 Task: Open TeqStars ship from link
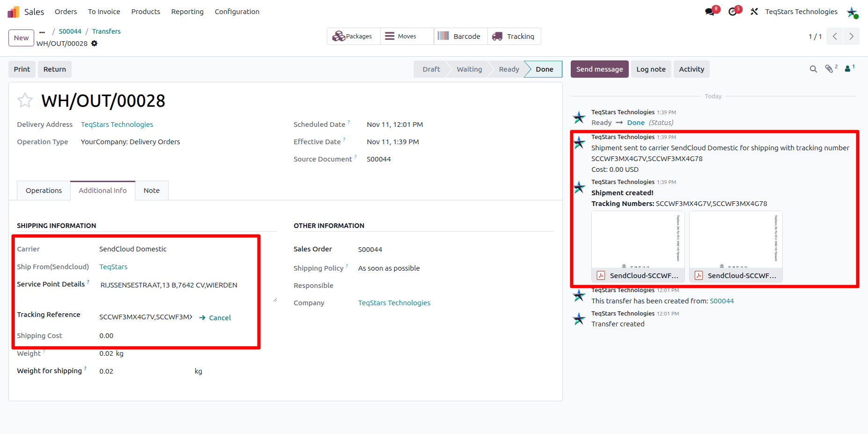pos(113,267)
